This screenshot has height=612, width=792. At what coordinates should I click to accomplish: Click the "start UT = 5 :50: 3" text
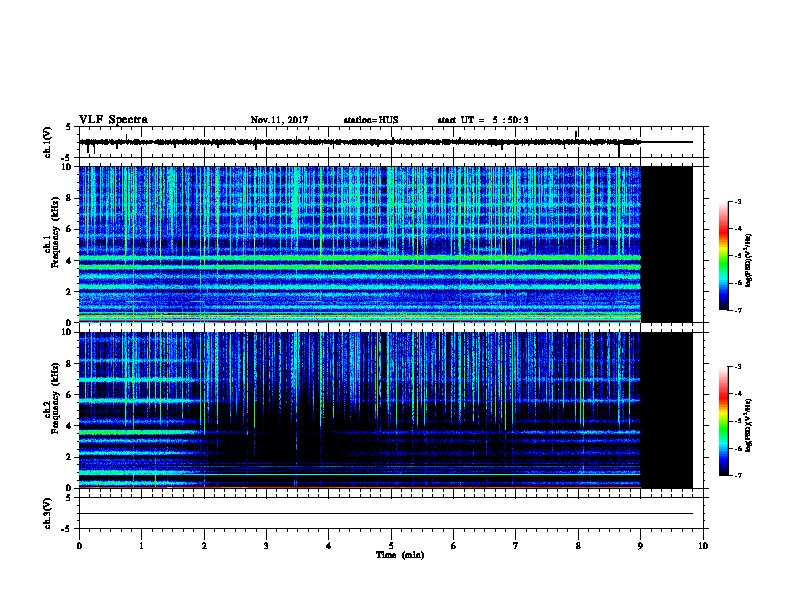pyautogui.click(x=483, y=120)
